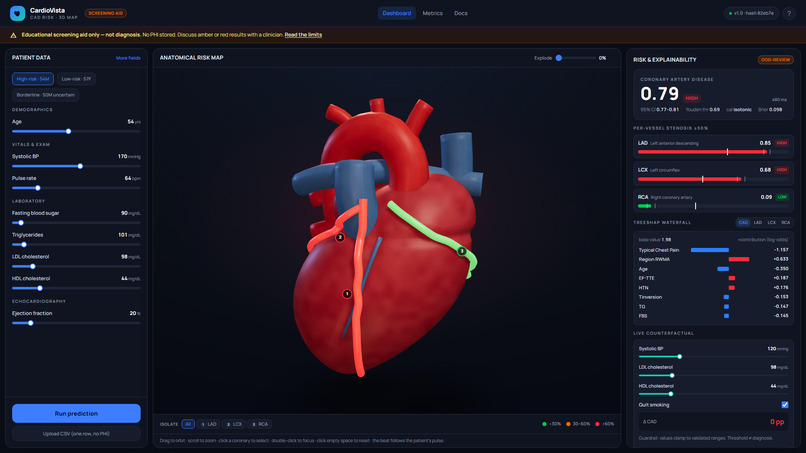Show RCA in the TreeSHAP waterfall
806x453 pixels.
click(785, 223)
